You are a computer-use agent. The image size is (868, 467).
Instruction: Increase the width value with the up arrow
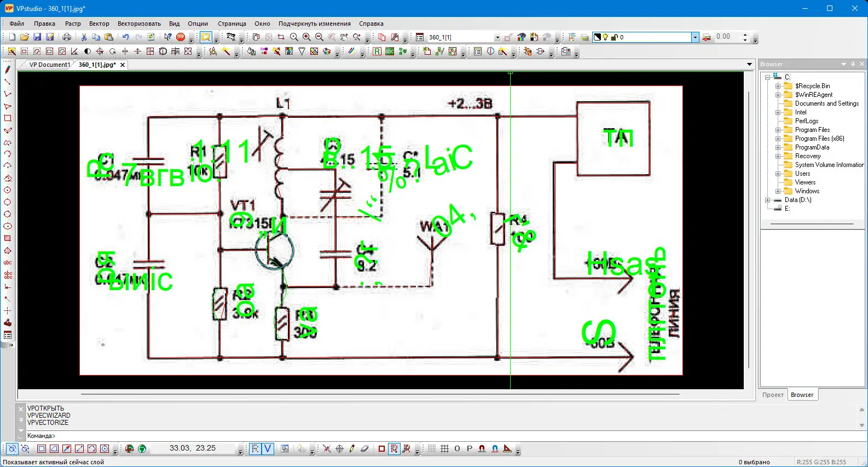745,34
